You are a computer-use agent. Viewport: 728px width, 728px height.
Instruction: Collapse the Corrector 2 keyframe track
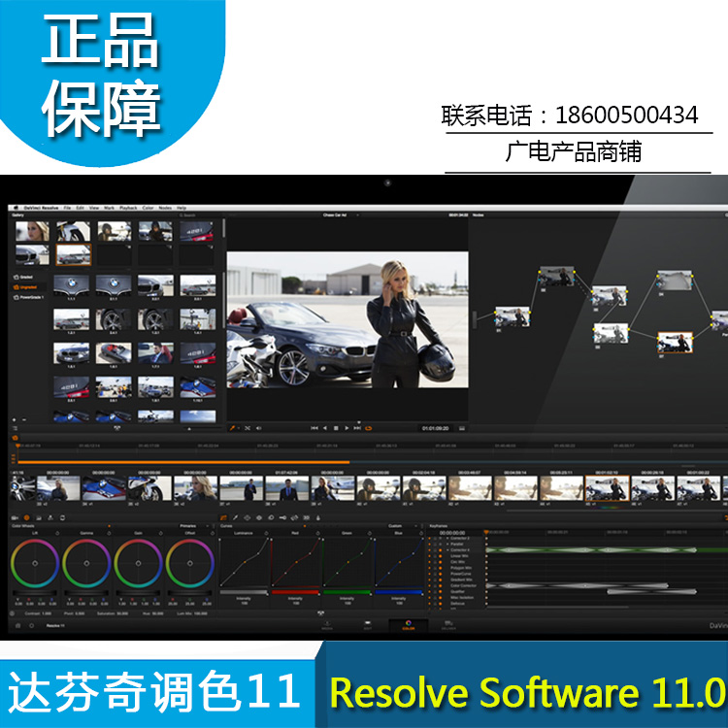click(447, 538)
